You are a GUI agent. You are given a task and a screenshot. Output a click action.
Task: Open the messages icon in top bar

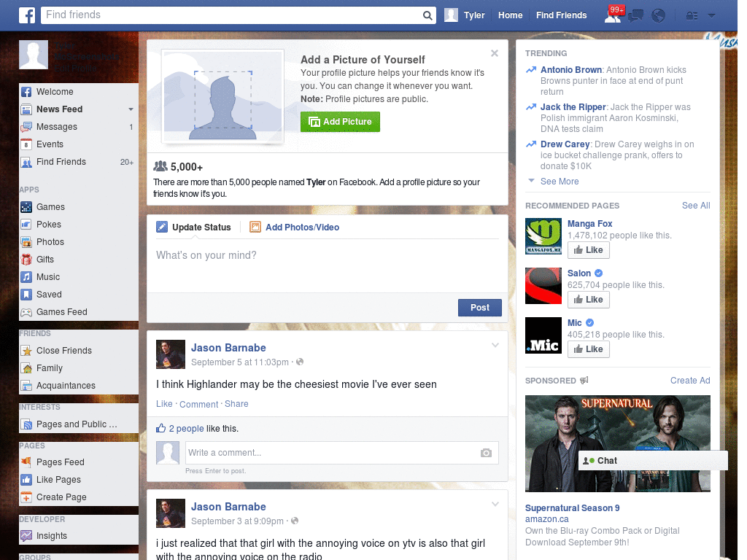tap(636, 16)
